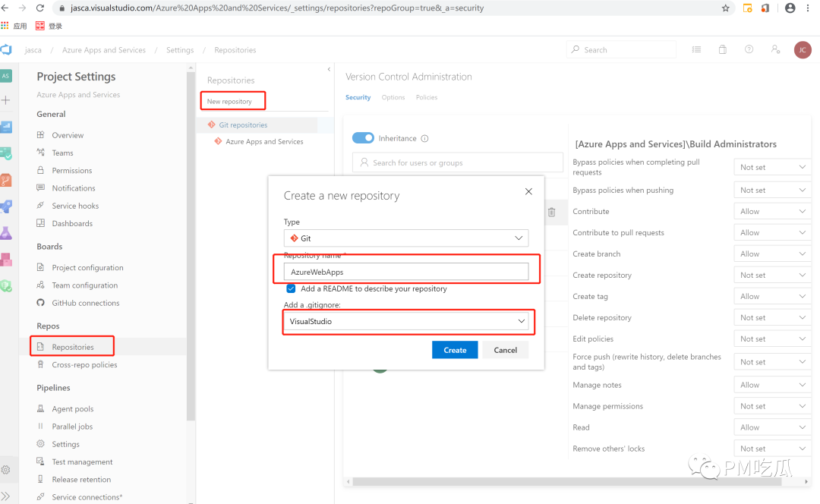Viewport: 820px width, 504px height.
Task: Select Git repositories tree node
Action: pos(243,124)
